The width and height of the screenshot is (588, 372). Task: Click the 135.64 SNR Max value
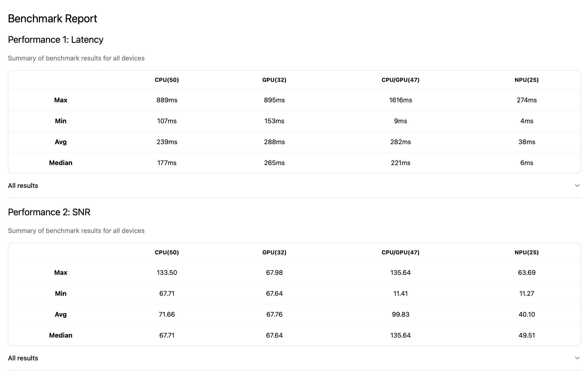(x=400, y=273)
